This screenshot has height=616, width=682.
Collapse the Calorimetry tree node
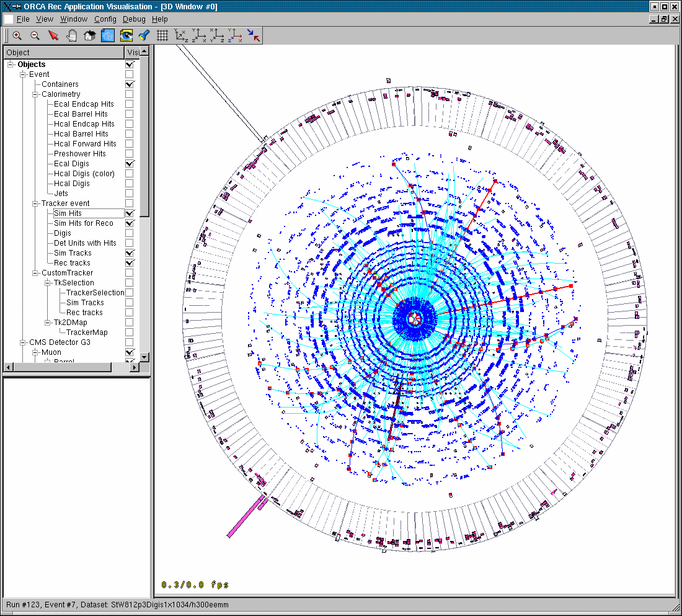click(35, 94)
